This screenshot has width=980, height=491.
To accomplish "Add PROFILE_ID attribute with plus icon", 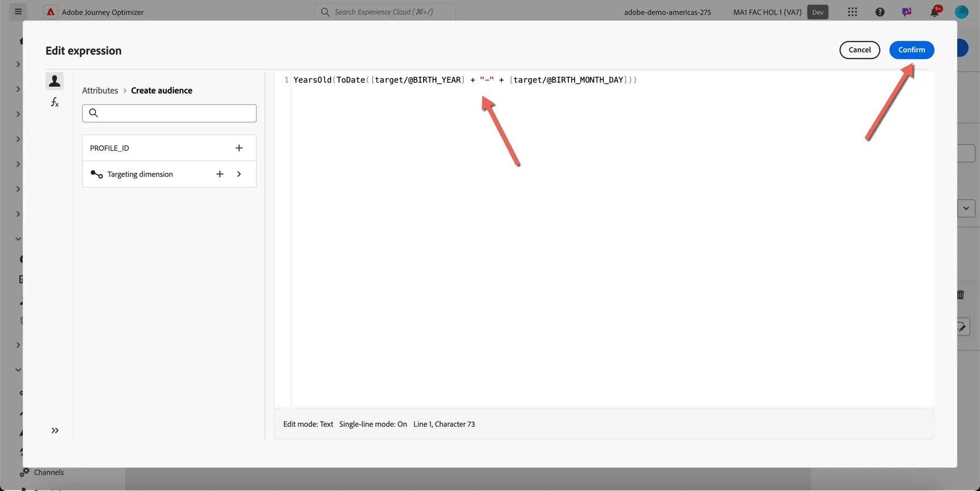I will click(239, 148).
